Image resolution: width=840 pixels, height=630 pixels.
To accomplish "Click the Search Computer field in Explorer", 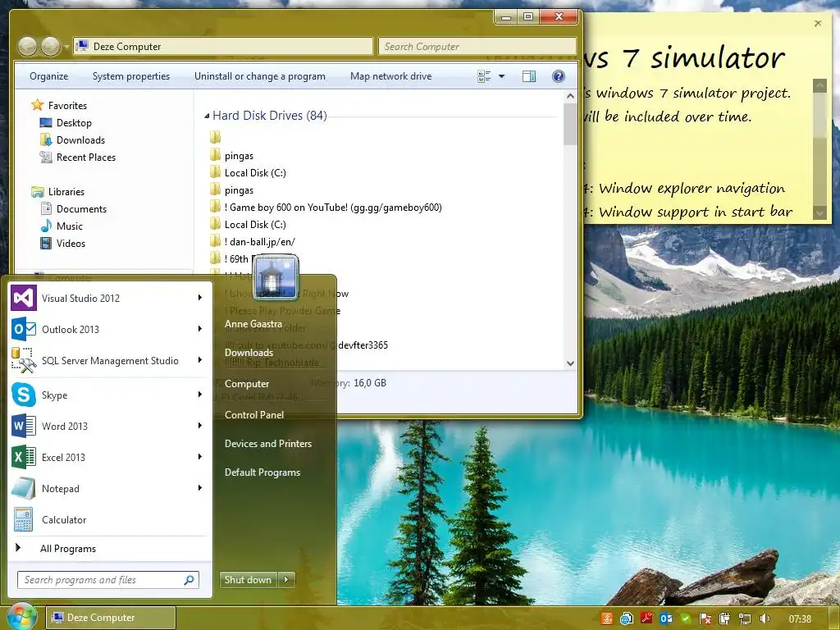I will tap(477, 47).
